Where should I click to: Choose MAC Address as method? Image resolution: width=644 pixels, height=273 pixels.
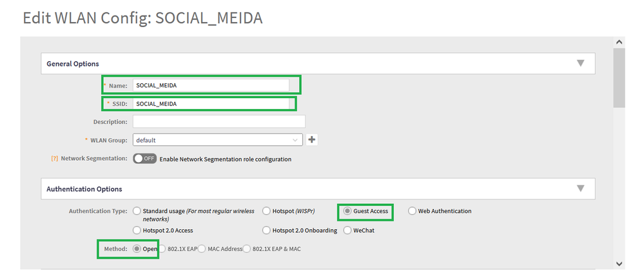[x=202, y=249]
